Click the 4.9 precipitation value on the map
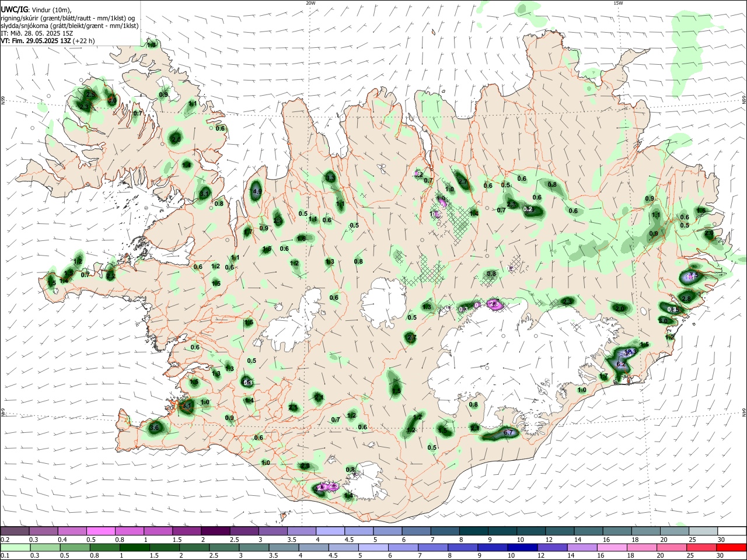The width and height of the screenshot is (747, 560). point(256,191)
